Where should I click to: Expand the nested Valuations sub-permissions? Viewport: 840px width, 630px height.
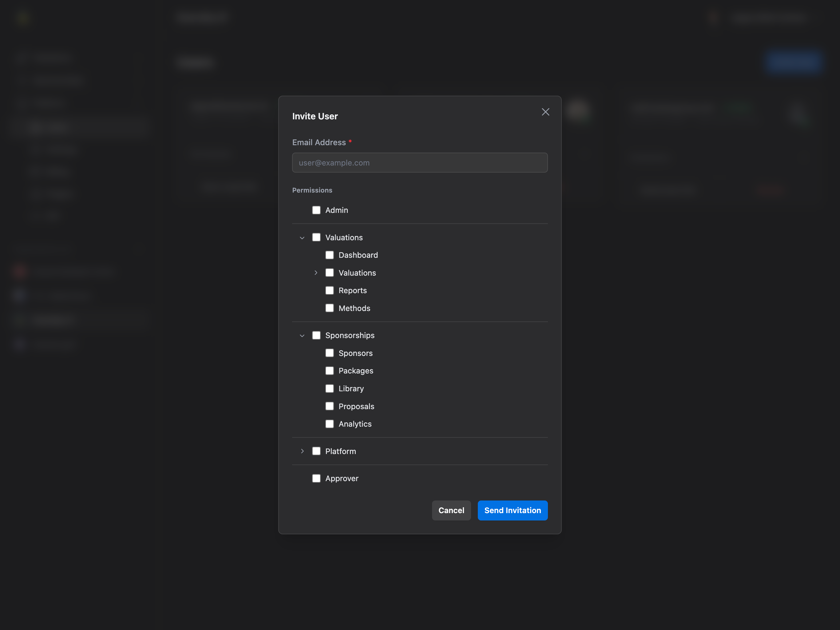click(x=315, y=273)
